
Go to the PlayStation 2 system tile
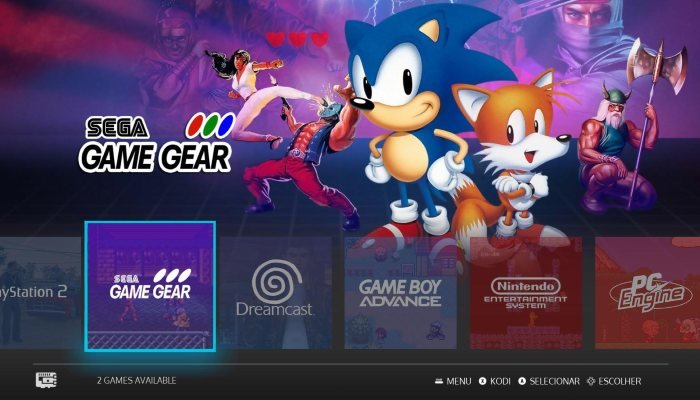(41, 293)
